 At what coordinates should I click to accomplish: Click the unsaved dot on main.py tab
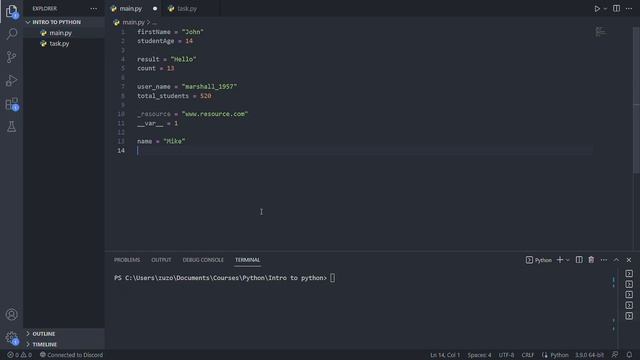click(155, 9)
